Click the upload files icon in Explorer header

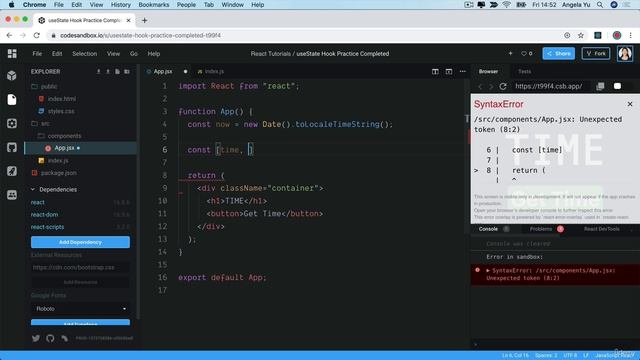pyautogui.click(x=108, y=71)
